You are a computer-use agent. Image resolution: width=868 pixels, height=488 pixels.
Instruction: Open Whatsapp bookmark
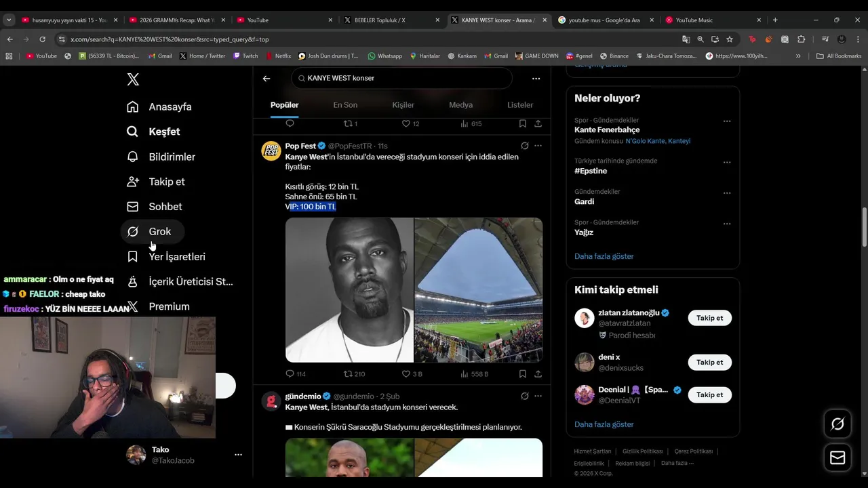(x=385, y=56)
